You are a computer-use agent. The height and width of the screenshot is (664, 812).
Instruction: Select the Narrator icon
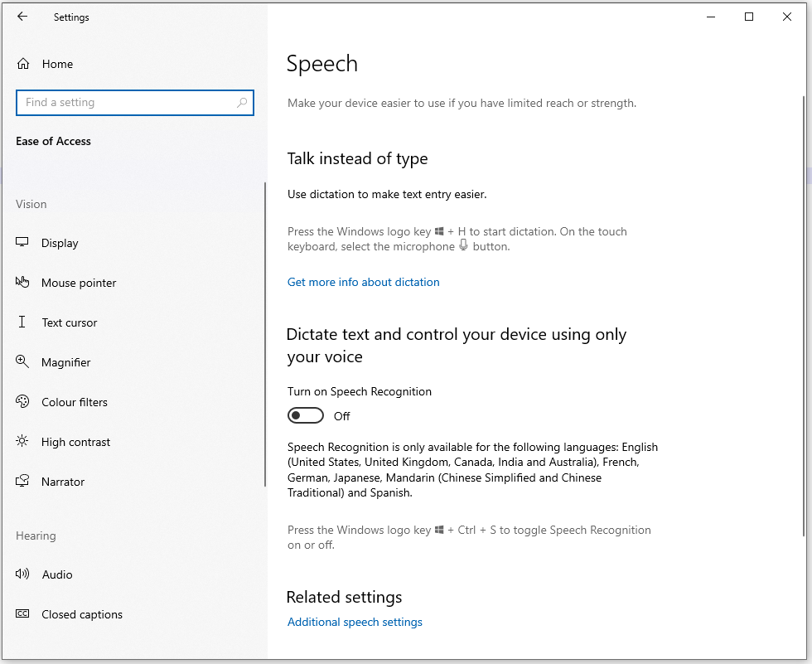click(22, 481)
